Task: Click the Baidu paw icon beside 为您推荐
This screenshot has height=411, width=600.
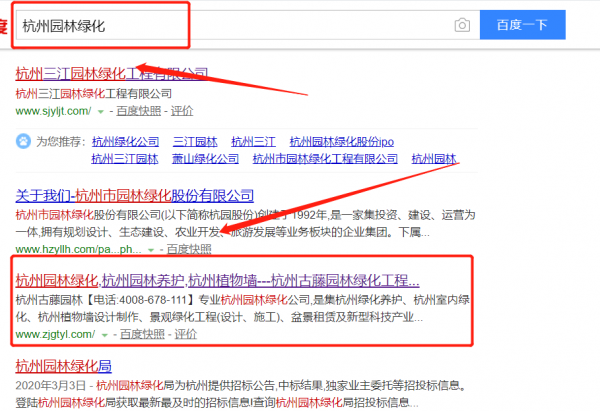Action: coord(23,142)
